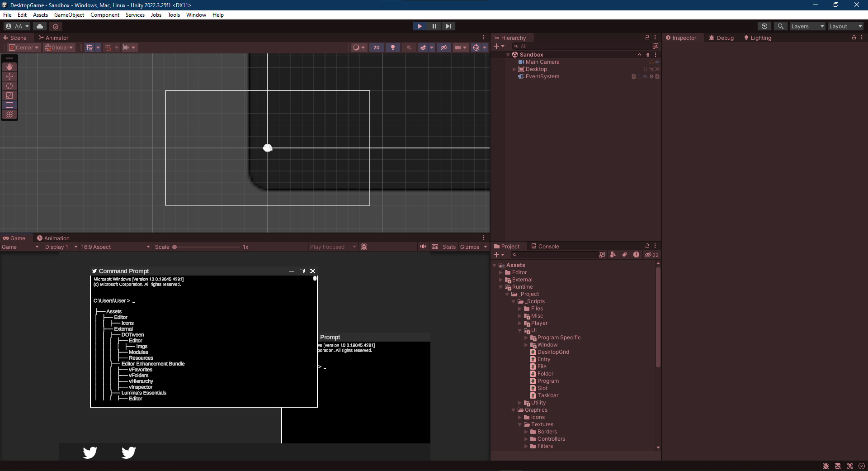Switch to the Console tab

545,246
